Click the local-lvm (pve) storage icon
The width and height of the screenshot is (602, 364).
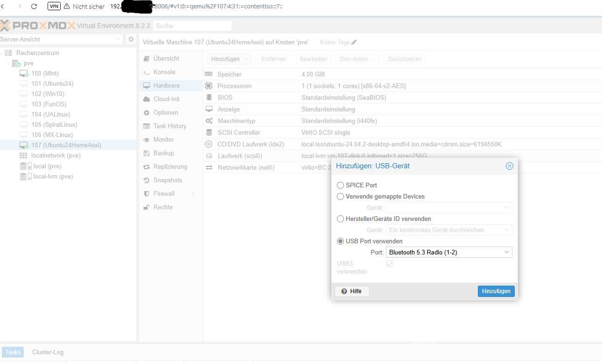24,177
